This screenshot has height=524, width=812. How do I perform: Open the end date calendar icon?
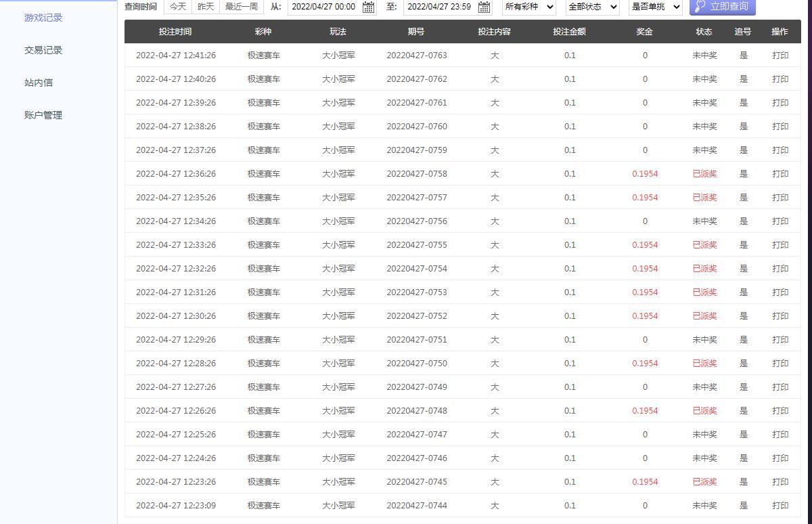click(x=484, y=7)
